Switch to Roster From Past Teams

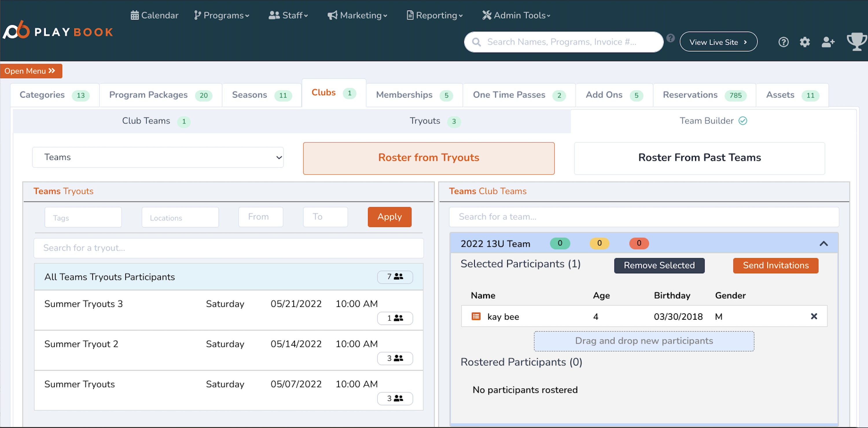pos(699,158)
